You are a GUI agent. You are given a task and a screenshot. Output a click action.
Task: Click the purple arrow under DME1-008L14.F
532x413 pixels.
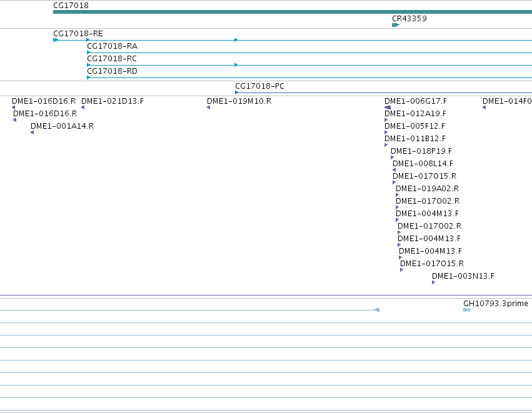tap(394, 170)
